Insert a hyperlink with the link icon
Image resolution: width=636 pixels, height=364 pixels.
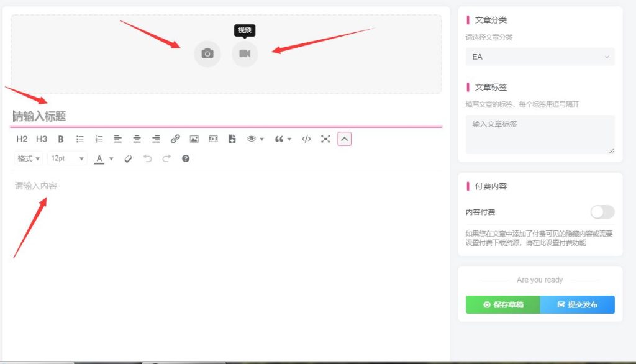175,139
